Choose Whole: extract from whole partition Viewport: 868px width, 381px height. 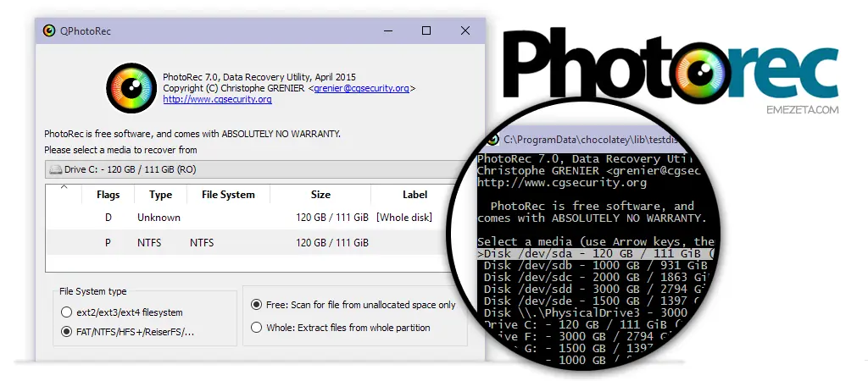pyautogui.click(x=256, y=328)
